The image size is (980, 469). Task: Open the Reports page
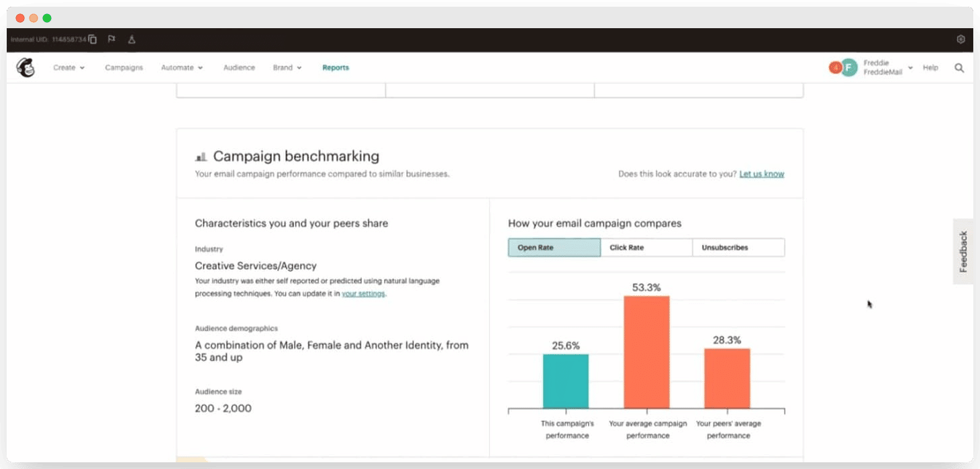point(336,68)
